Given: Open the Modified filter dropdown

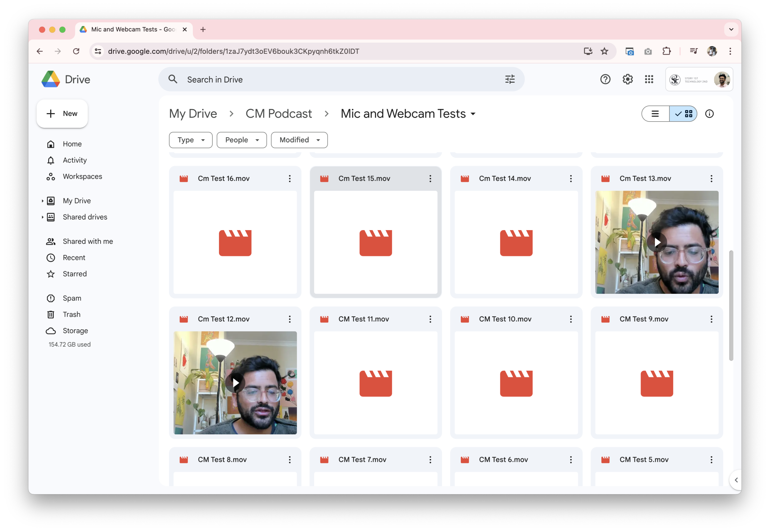Looking at the screenshot, I should pyautogui.click(x=299, y=140).
